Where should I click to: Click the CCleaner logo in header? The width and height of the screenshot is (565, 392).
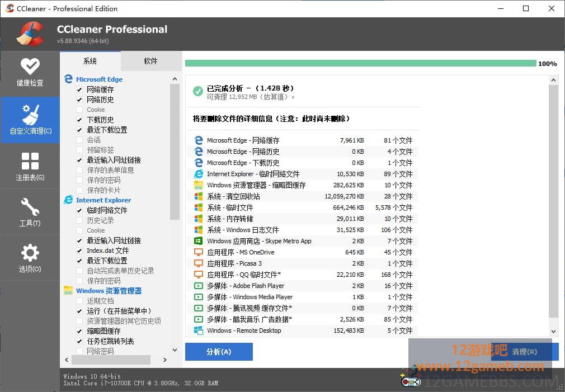(30, 34)
